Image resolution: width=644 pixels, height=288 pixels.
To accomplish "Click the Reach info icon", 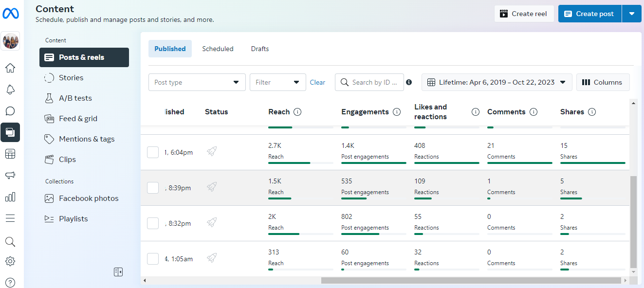I will pos(297,112).
